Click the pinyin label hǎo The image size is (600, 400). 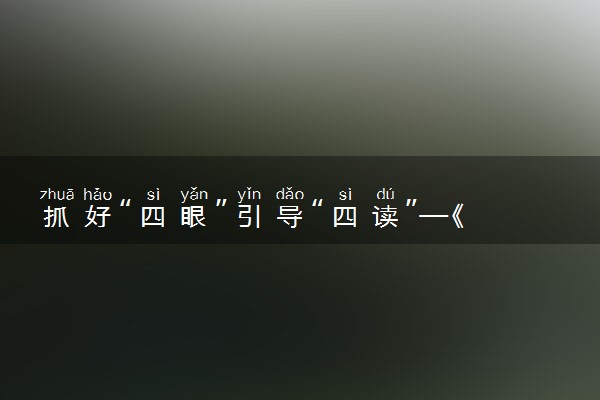98,194
